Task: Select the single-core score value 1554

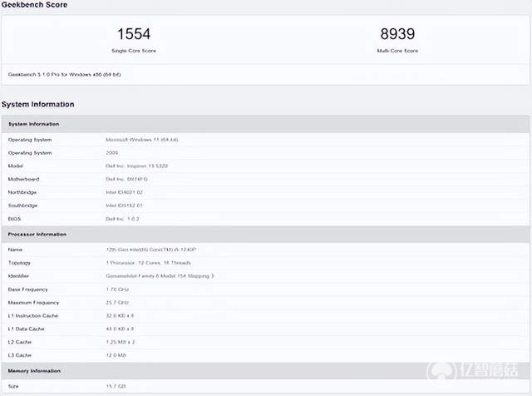Action: tap(134, 34)
